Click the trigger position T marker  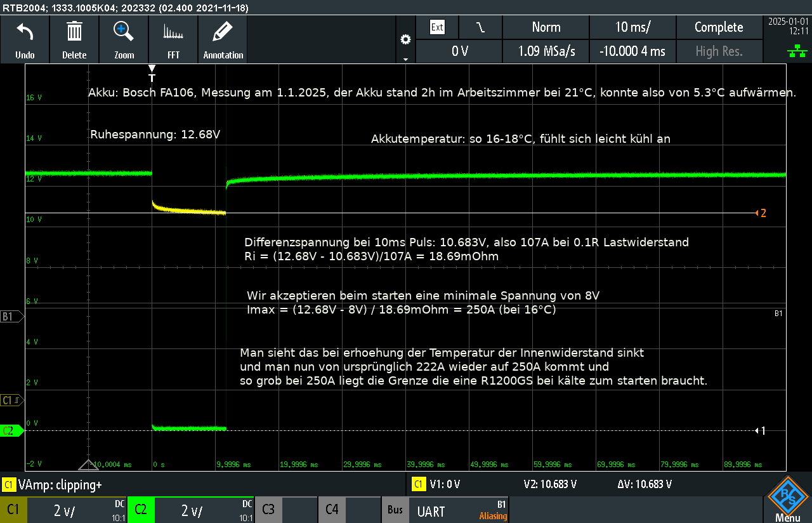152,73
